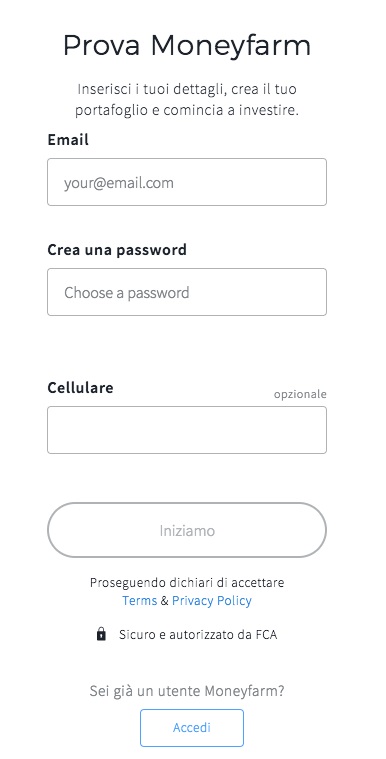This screenshot has width=386, height=759.
Task: Click the Crea una password label
Action: pyautogui.click(x=117, y=250)
